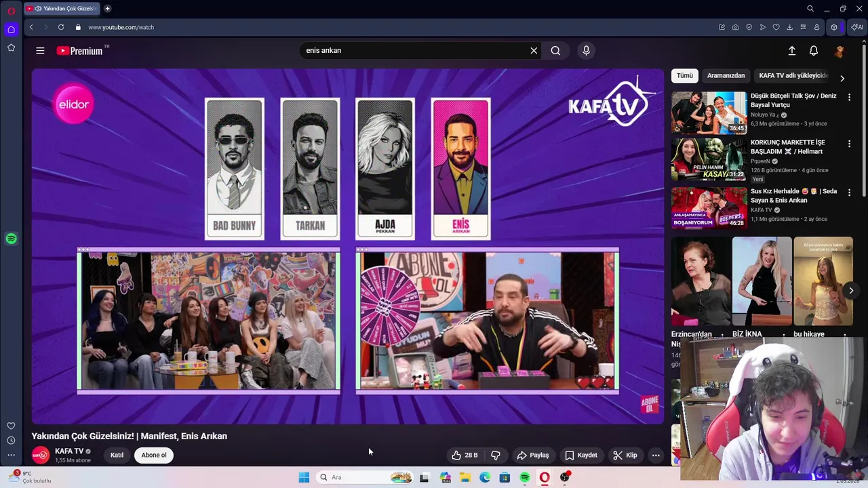Open the YouTube create/upload icon
Image resolution: width=868 pixels, height=488 pixels.
(x=791, y=51)
